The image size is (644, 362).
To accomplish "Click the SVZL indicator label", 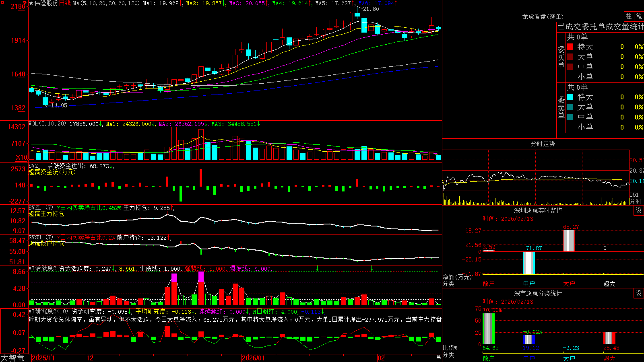I will [35, 208].
